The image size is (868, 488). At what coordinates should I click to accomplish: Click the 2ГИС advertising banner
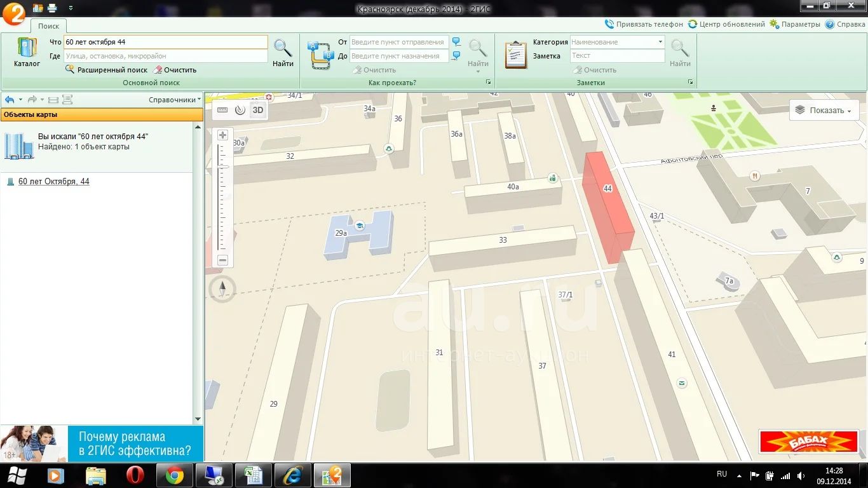click(102, 444)
